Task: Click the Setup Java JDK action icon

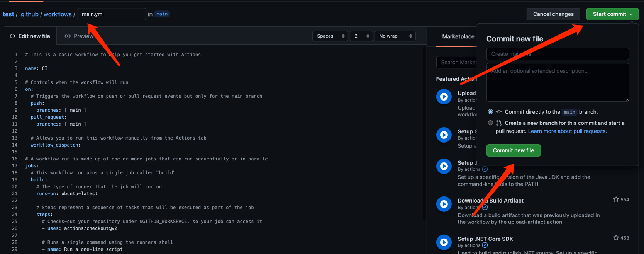Action: [444, 166]
